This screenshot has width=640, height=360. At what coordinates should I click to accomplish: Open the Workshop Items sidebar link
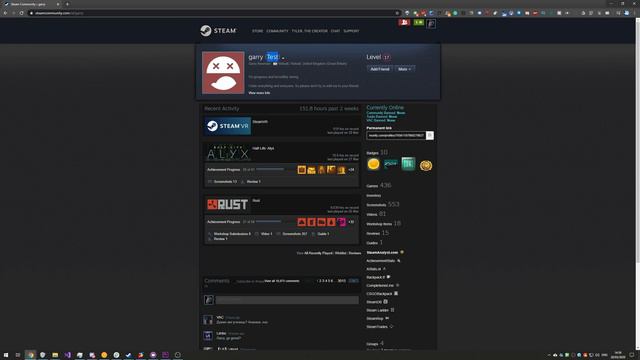(x=383, y=224)
